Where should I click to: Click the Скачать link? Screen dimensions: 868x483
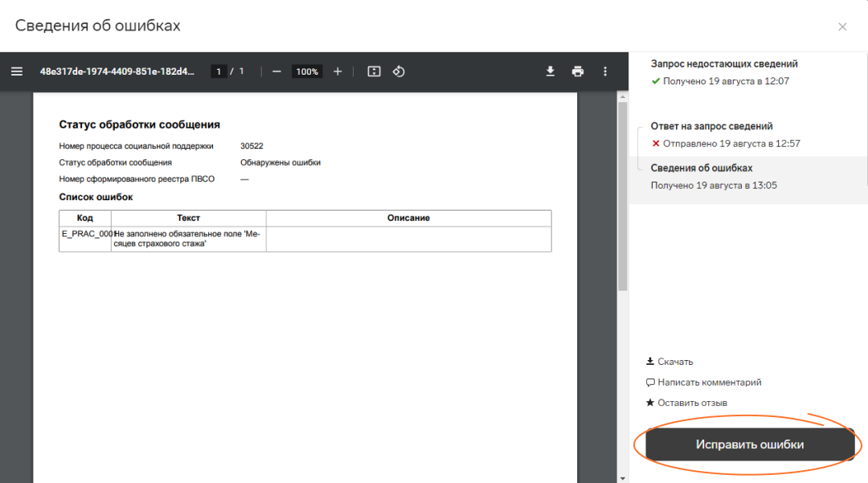669,362
